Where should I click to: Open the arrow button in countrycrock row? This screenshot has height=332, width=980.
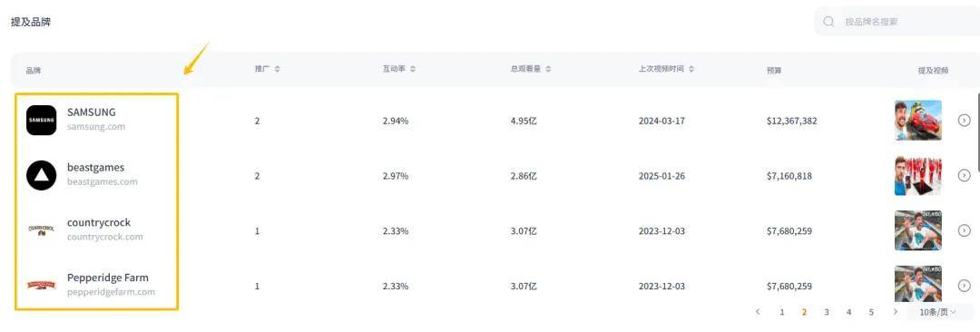tap(964, 230)
